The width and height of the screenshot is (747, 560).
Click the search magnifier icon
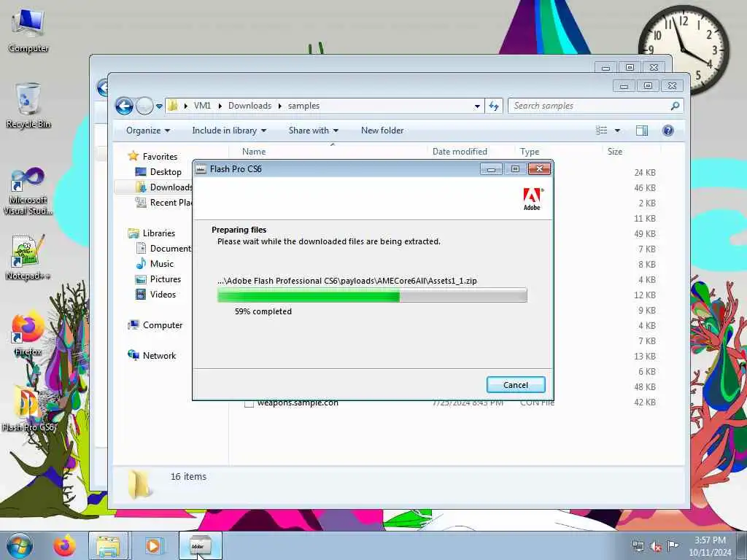pos(675,106)
